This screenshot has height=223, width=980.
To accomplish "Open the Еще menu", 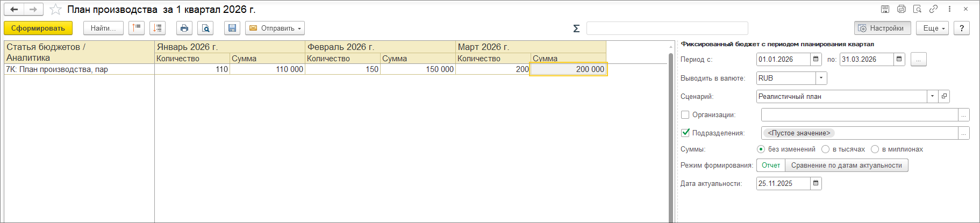I will [x=934, y=28].
